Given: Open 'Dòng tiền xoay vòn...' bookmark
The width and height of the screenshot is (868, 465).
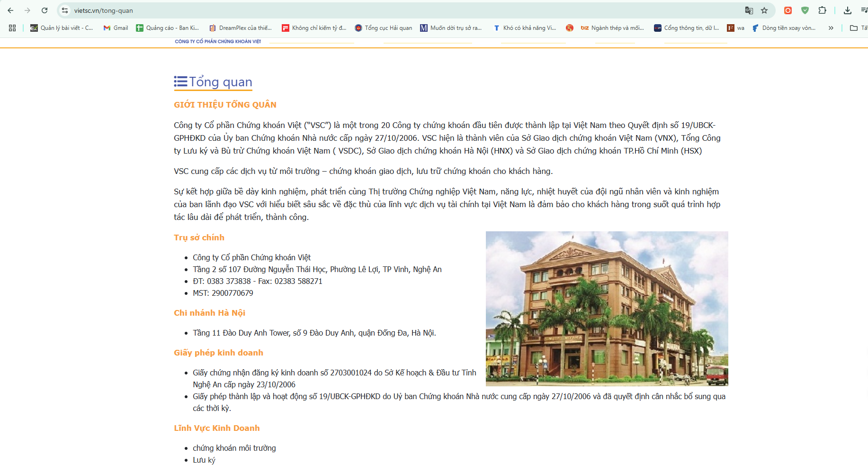Looking at the screenshot, I should tap(784, 28).
